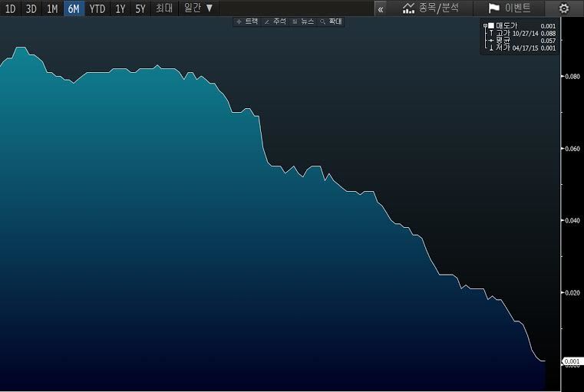Set range to 1Y
Screen dimensions: 584x392
pos(120,9)
